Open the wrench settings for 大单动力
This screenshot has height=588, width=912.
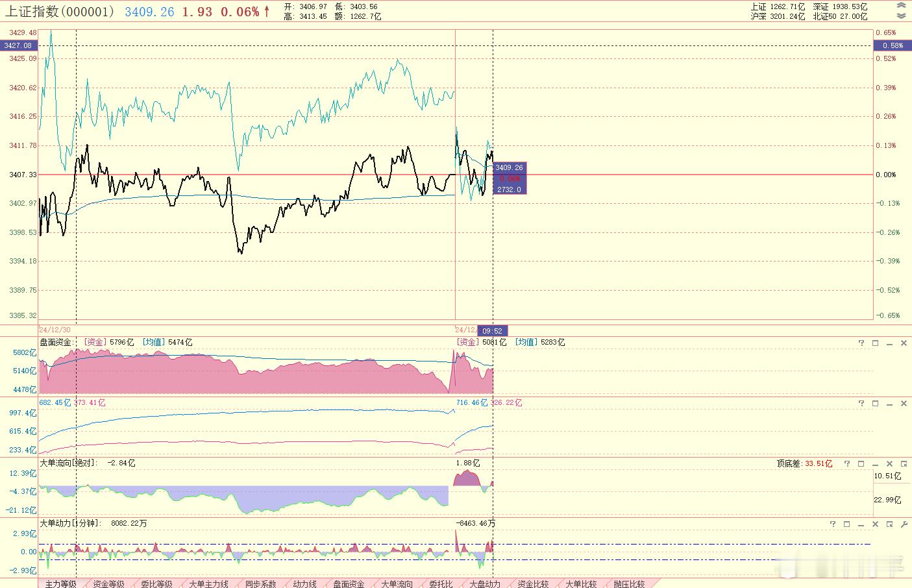904,524
